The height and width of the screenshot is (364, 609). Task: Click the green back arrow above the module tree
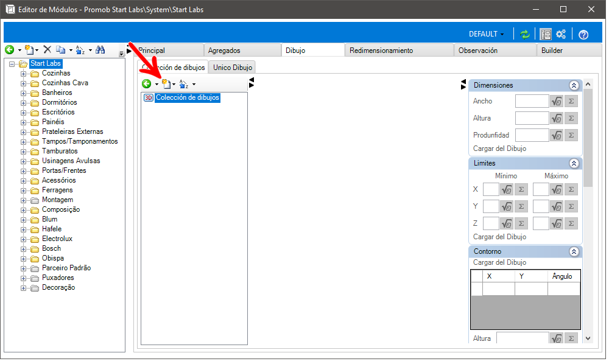pyautogui.click(x=10, y=50)
